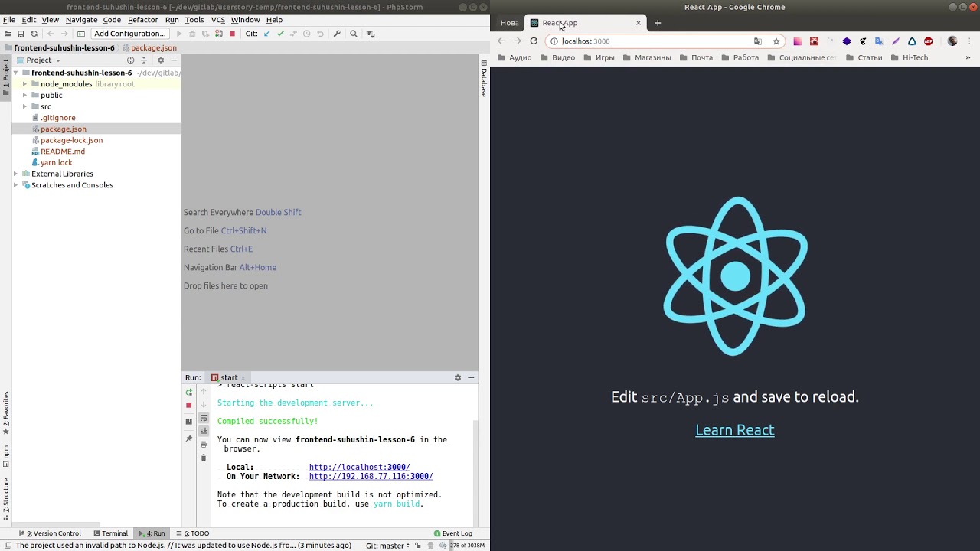
Task: Click the Save All toolbar icon
Action: point(21,34)
